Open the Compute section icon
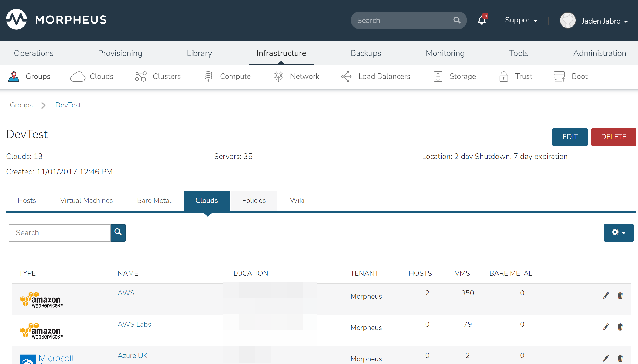Screen dimensions: 638x364 [208, 76]
